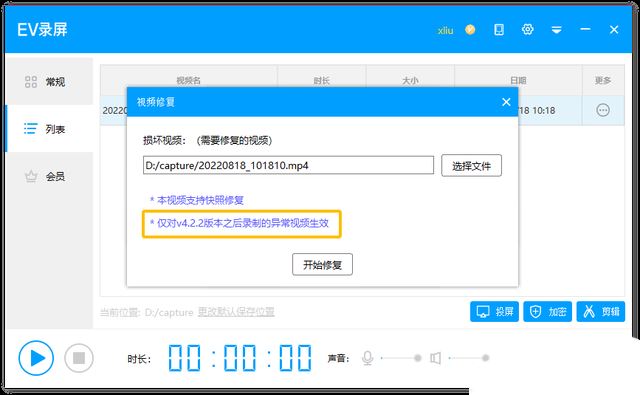Click the 视频名 column header
The image size is (640, 395).
pos(189,80)
